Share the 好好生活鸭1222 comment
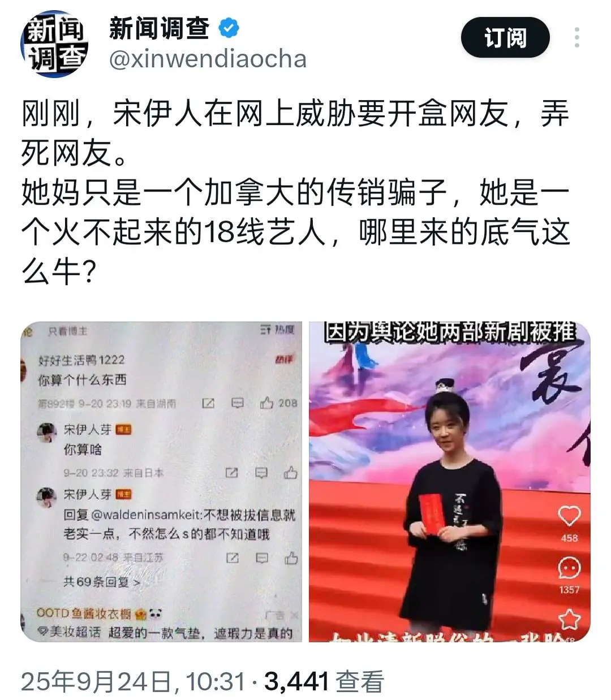The width and height of the screenshot is (611, 700). pyautogui.click(x=208, y=403)
